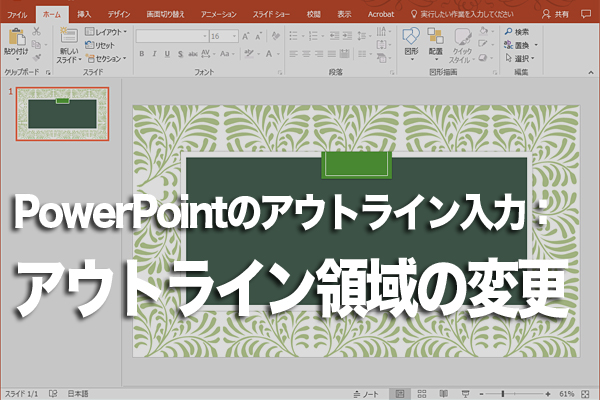Image resolution: width=600 pixels, height=400 pixels.
Task: Click the Notes (ノート) button in status bar
Action: pyautogui.click(x=366, y=394)
